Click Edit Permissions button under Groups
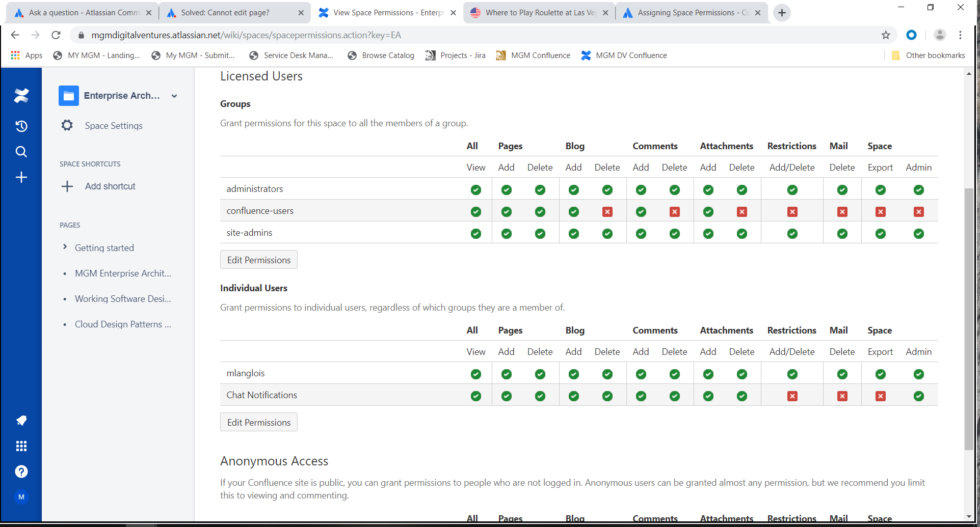Image resolution: width=980 pixels, height=527 pixels. [259, 260]
